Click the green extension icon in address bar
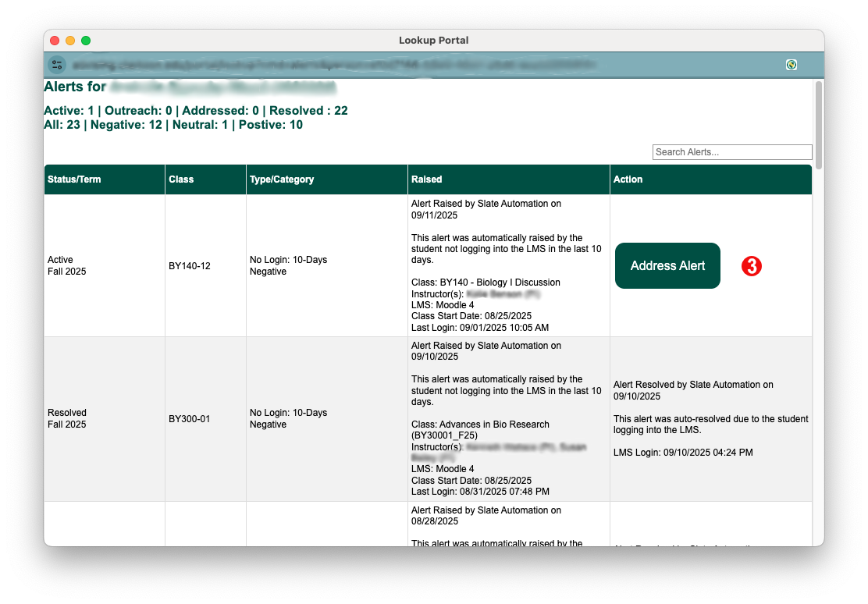 point(792,65)
